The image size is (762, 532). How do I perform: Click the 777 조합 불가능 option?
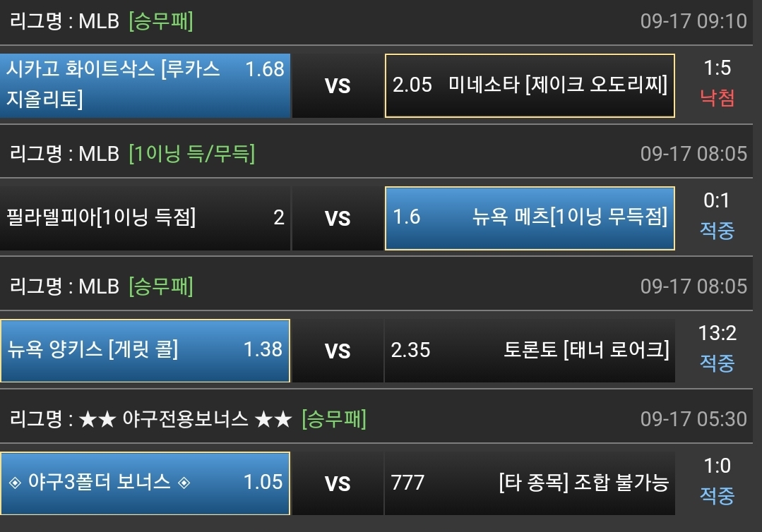[530, 483]
